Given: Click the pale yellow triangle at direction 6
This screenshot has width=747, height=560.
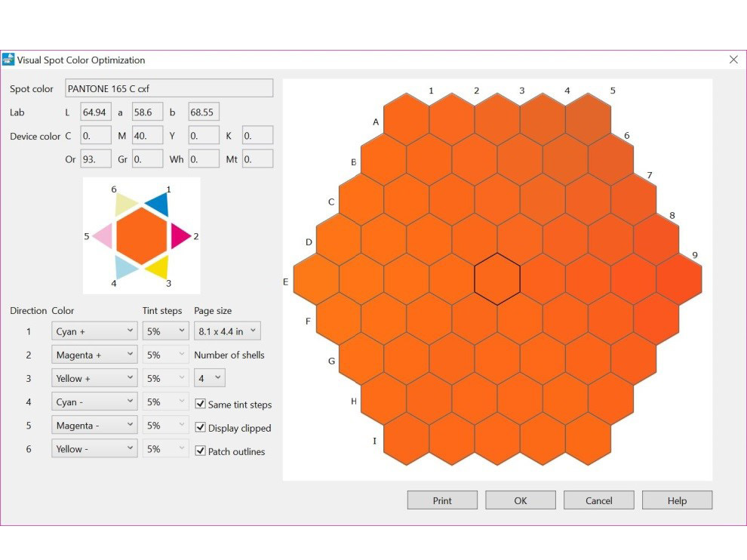Looking at the screenshot, I should click(124, 205).
